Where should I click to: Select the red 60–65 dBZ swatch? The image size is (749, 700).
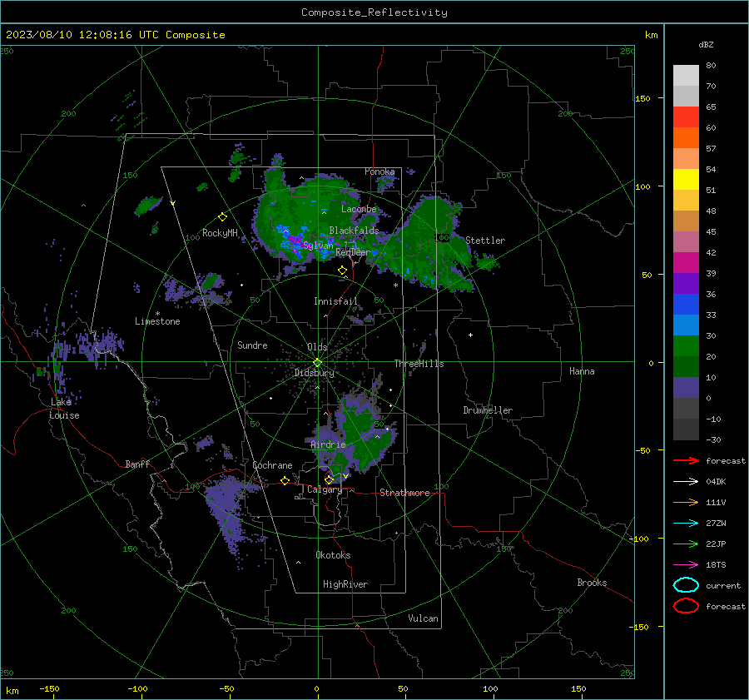point(686,117)
